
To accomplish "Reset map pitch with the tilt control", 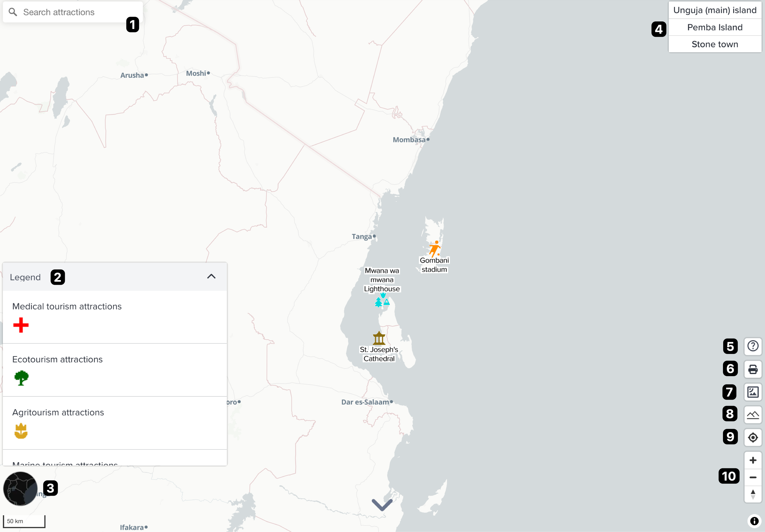I will pos(753,494).
